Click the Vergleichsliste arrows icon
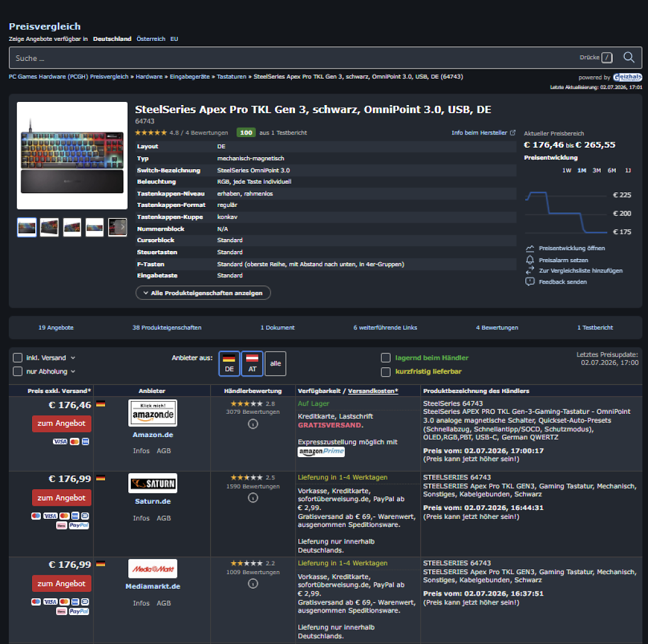648x644 pixels. point(530,270)
